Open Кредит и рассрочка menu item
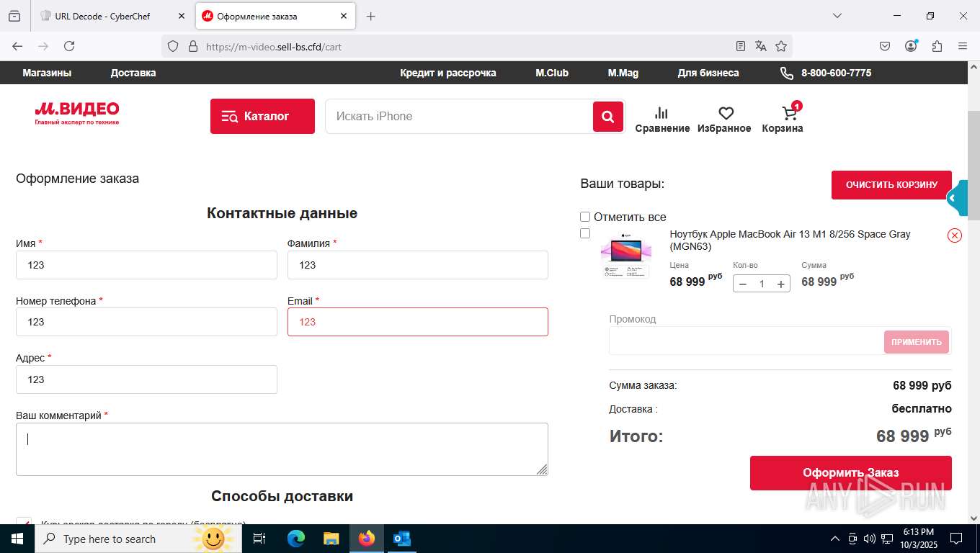Image resolution: width=980 pixels, height=553 pixels. point(448,73)
